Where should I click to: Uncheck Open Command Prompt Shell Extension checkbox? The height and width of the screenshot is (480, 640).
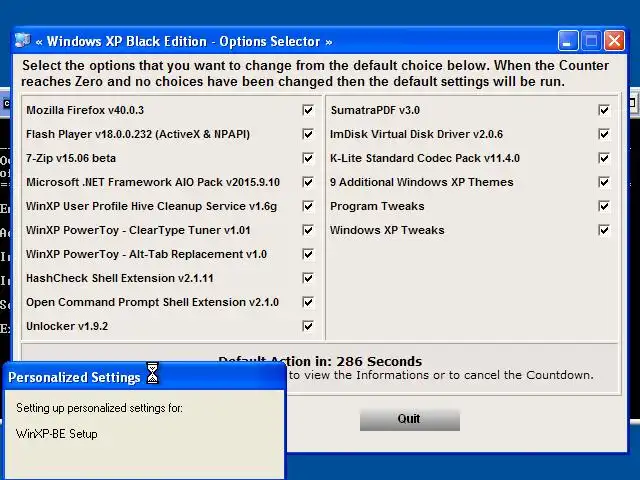308,302
